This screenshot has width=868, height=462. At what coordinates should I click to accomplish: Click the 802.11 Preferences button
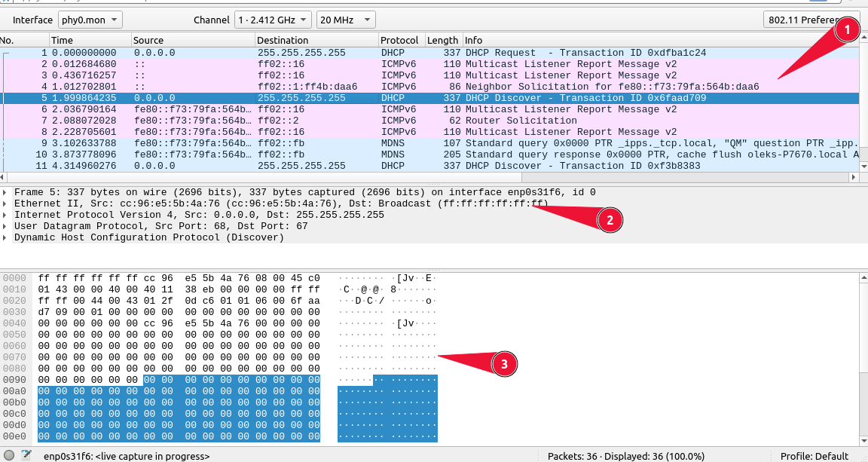tap(811, 20)
